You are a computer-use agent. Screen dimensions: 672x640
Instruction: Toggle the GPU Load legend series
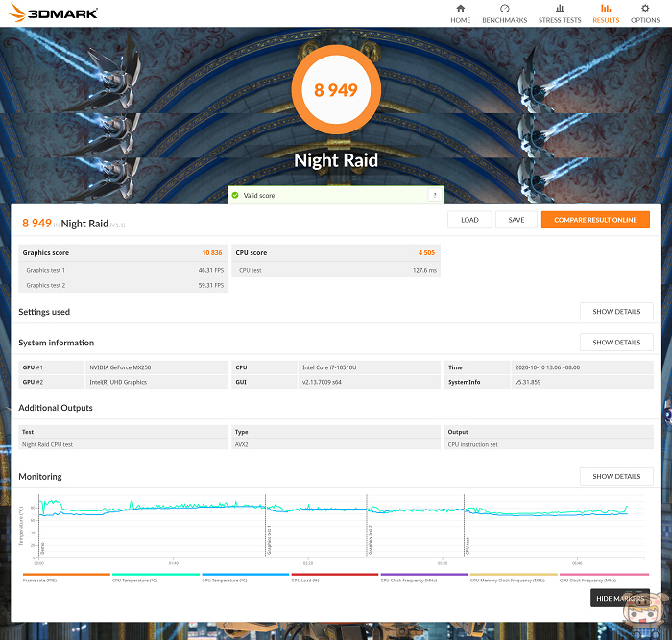(x=335, y=578)
